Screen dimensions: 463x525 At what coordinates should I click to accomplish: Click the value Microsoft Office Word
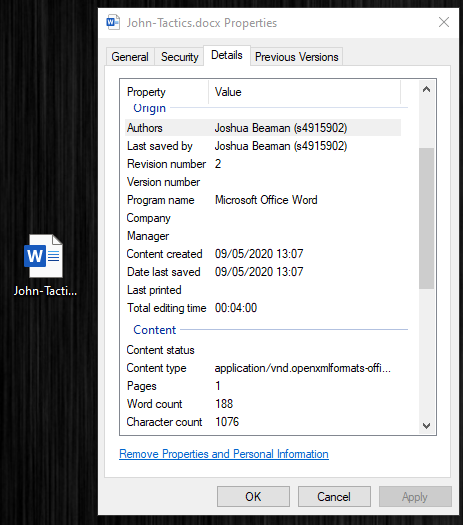tap(266, 200)
